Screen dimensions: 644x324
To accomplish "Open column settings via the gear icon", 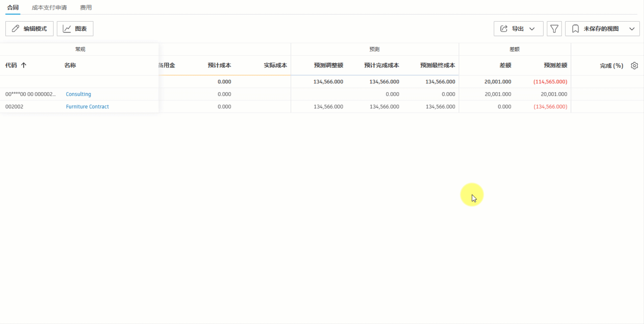I will (x=635, y=65).
